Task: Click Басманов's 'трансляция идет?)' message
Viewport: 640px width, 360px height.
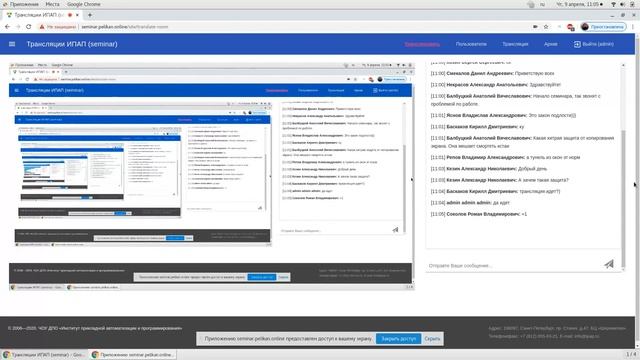Action: coord(496,191)
